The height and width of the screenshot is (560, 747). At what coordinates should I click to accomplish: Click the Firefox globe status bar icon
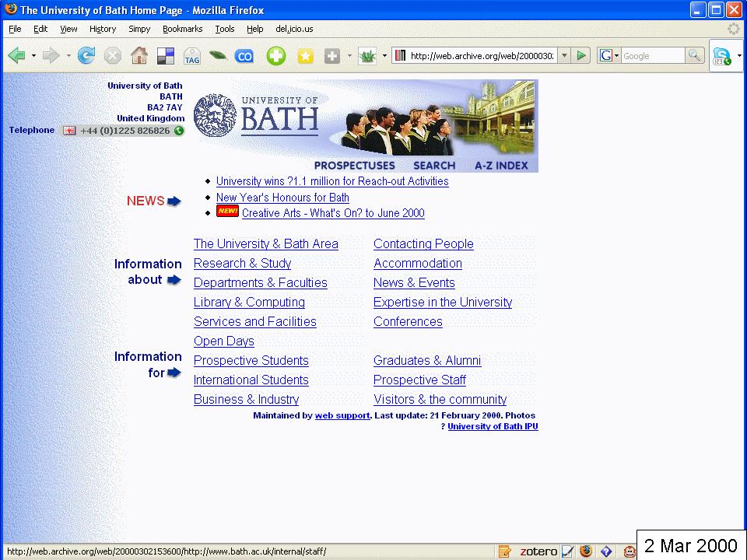[x=586, y=551]
